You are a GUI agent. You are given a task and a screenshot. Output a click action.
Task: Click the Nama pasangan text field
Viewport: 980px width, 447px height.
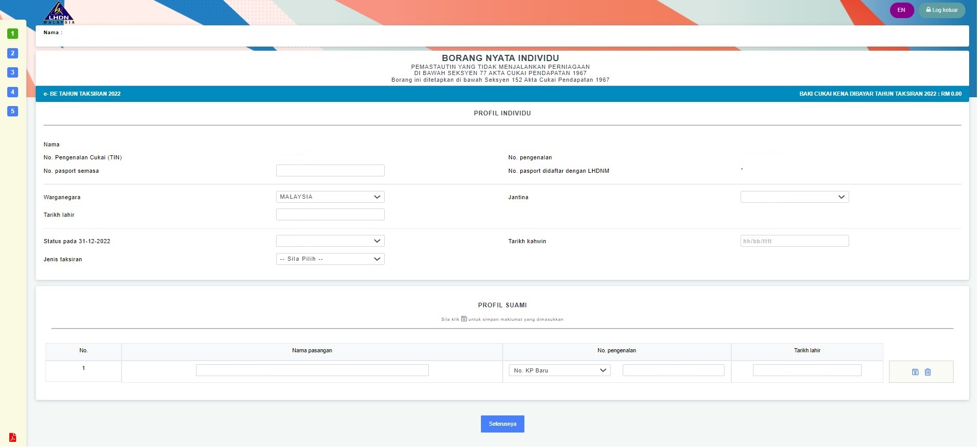pyautogui.click(x=312, y=370)
